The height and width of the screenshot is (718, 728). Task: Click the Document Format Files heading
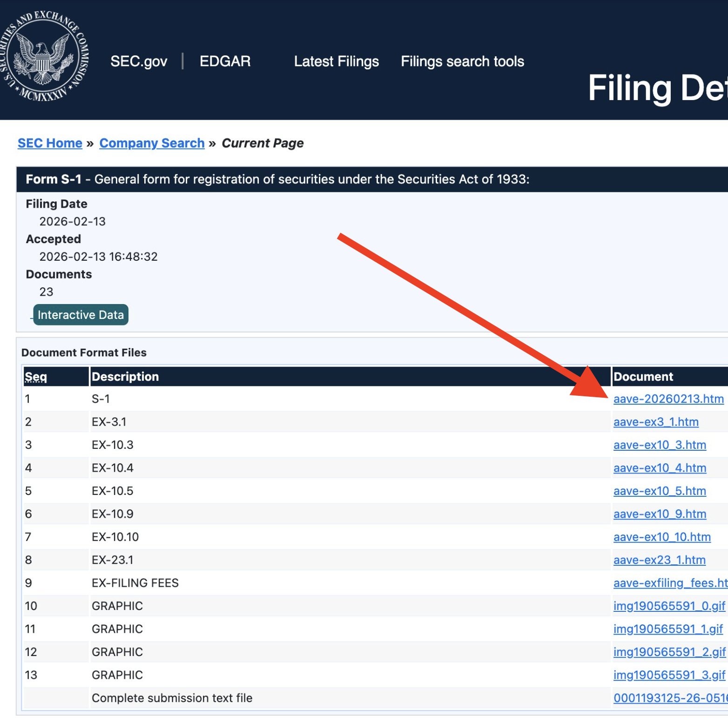[x=84, y=352]
